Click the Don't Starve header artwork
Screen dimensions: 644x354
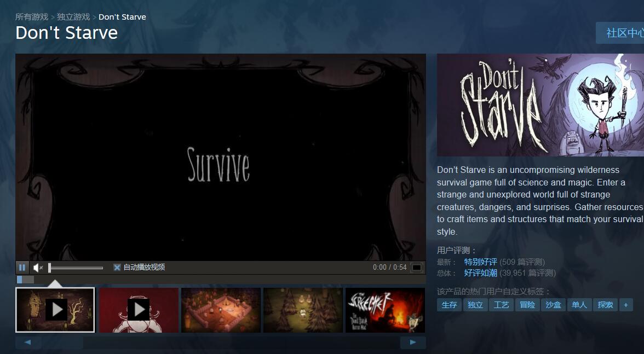pos(540,105)
